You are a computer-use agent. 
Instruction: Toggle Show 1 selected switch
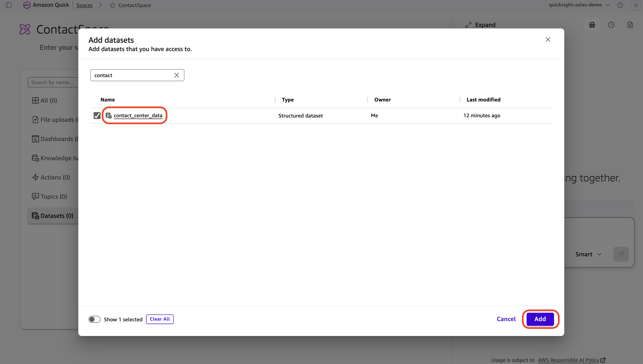click(x=95, y=319)
